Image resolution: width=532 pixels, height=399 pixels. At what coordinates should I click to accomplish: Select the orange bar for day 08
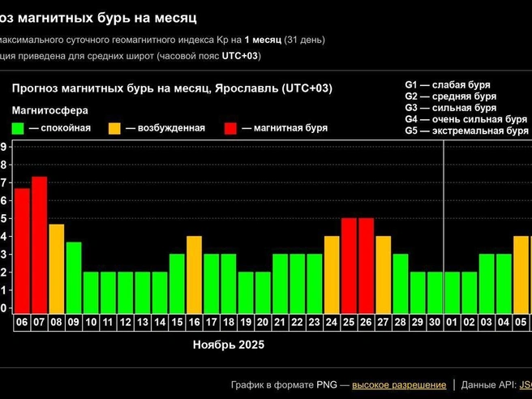pos(56,268)
